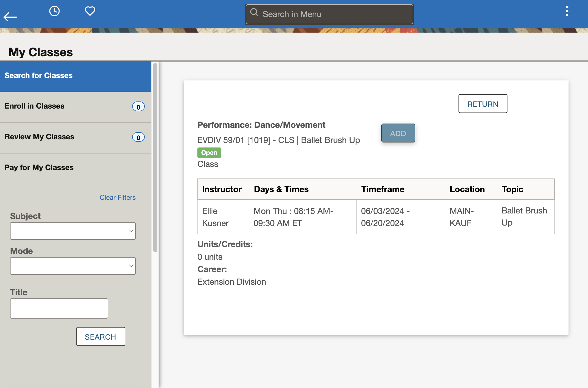
Task: Click the magnifier icon in search bar
Action: [254, 12]
